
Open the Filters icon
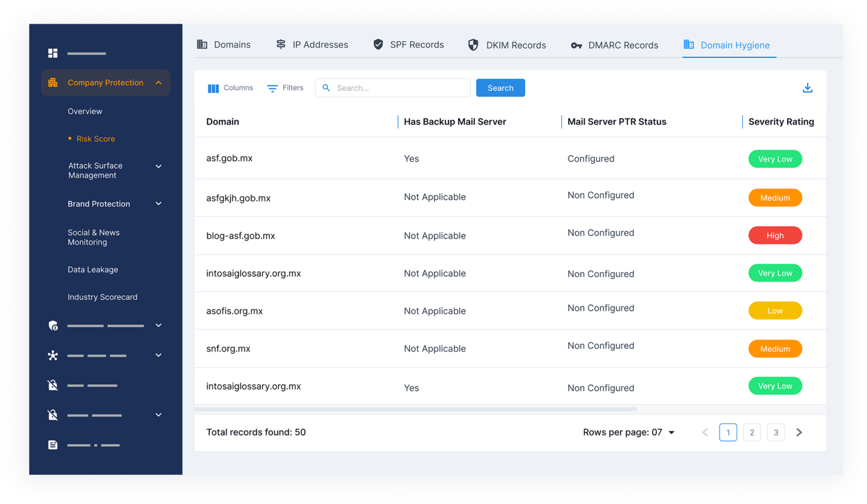273,88
